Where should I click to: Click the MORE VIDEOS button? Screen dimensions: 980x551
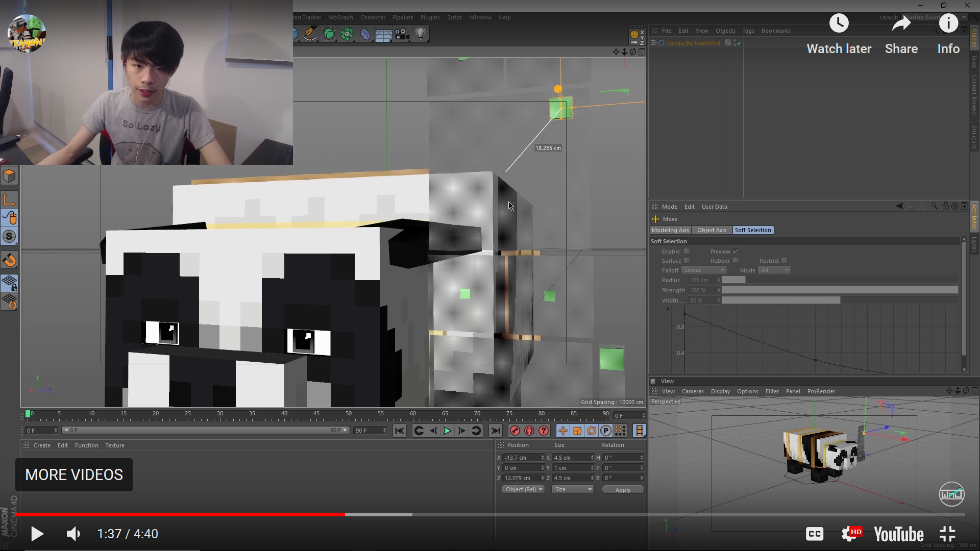point(74,474)
